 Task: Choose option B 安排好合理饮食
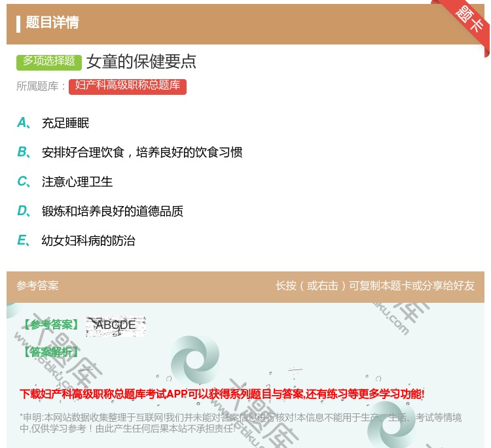click(130, 152)
